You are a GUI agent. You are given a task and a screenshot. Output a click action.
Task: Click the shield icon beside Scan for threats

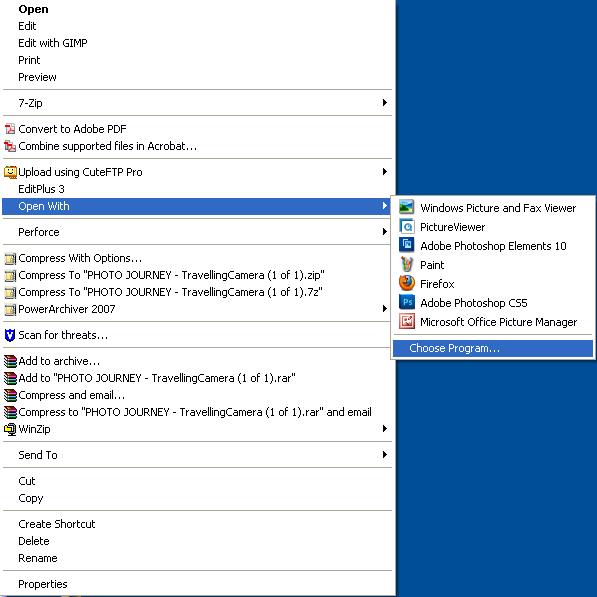tap(10, 335)
